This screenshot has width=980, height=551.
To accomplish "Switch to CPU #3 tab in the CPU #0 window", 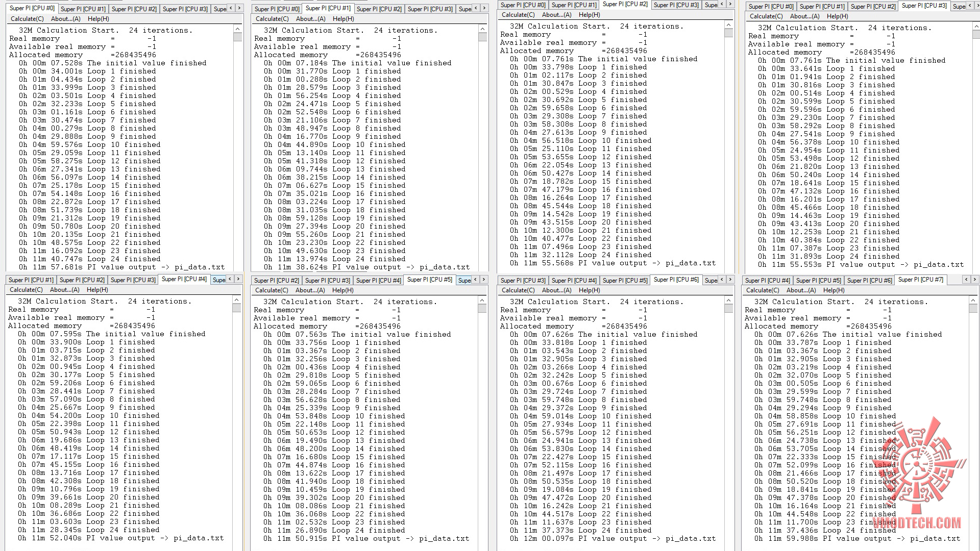I will click(x=185, y=9).
